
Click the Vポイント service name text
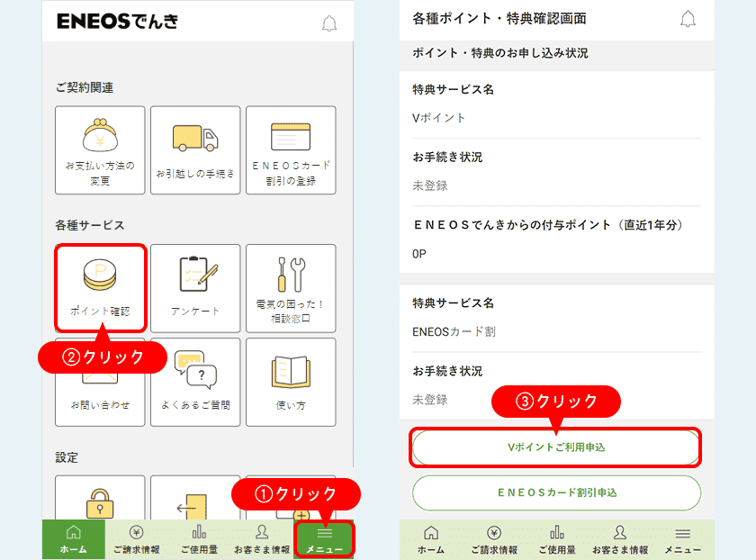point(438,118)
